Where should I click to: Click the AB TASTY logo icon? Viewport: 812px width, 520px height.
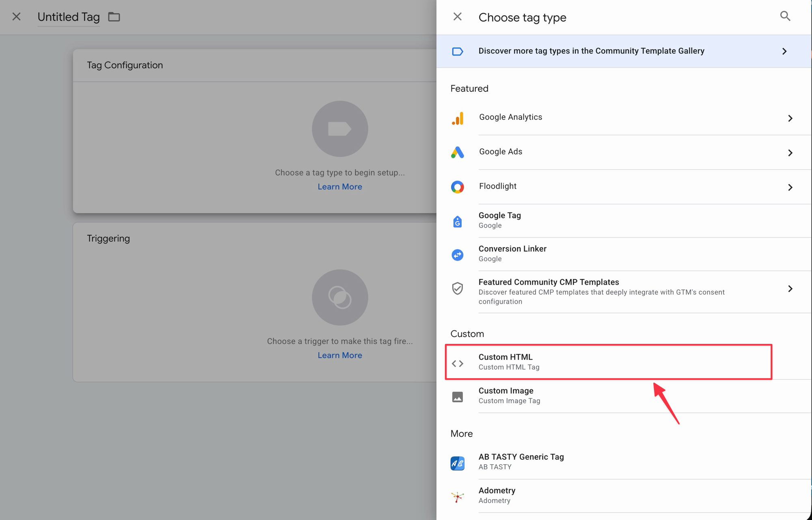[458, 463]
